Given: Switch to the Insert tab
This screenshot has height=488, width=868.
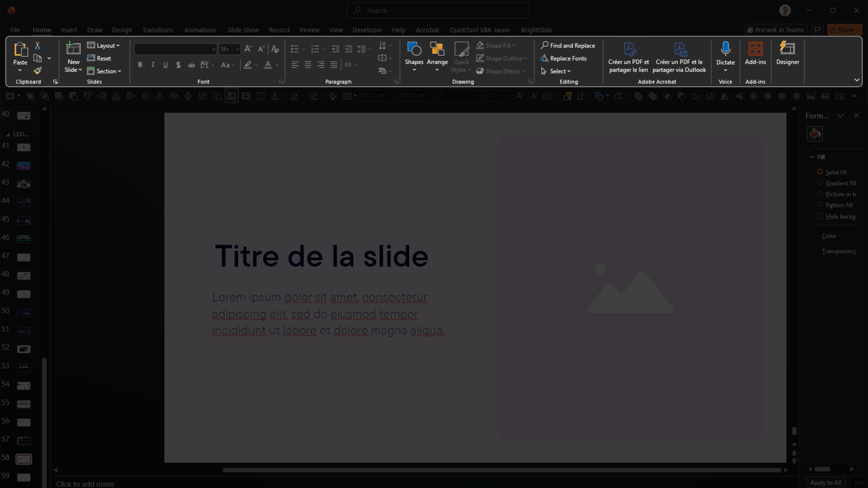Looking at the screenshot, I should pyautogui.click(x=69, y=30).
